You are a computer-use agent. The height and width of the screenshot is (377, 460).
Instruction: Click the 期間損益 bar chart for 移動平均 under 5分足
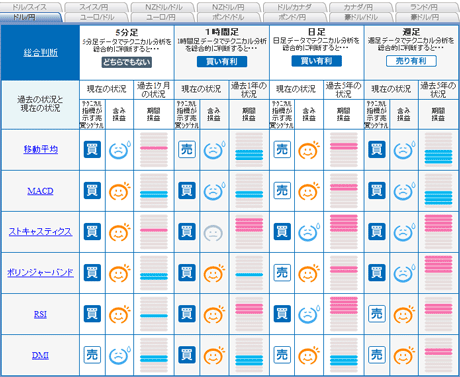coord(154,150)
